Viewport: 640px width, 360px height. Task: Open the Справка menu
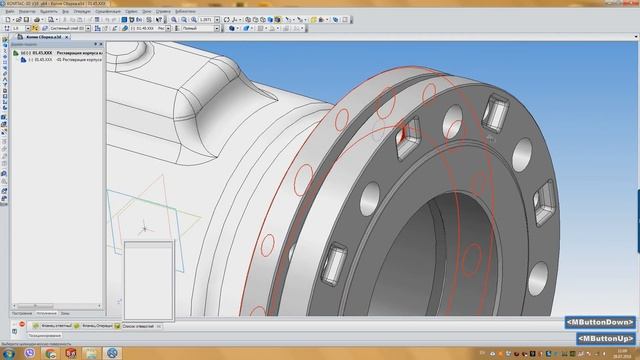click(163, 11)
